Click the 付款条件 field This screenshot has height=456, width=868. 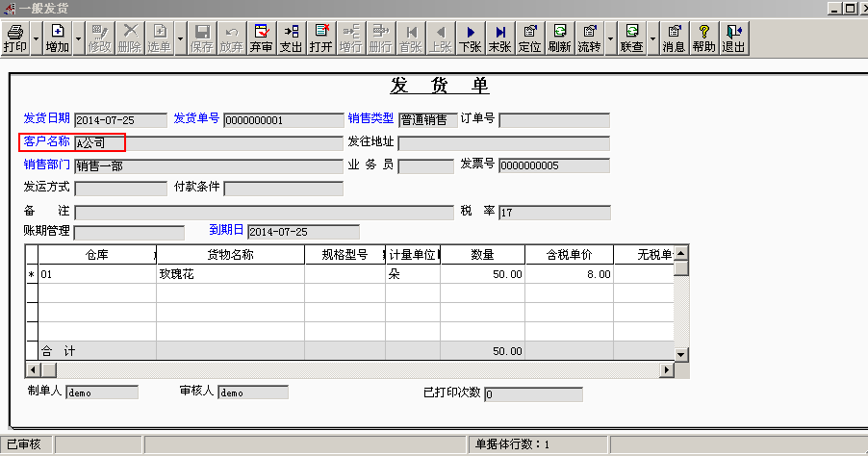[284, 189]
